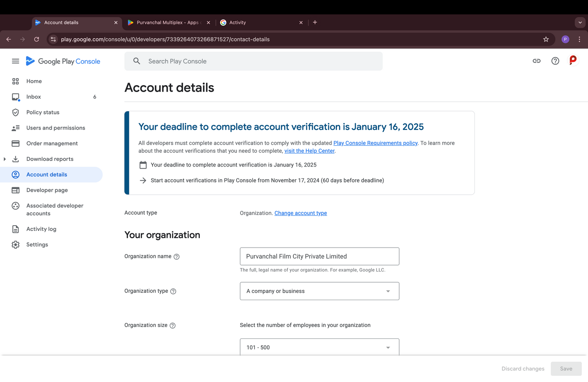This screenshot has height=382, width=588.
Task: Open Policy status in sidebar
Action: click(43, 112)
